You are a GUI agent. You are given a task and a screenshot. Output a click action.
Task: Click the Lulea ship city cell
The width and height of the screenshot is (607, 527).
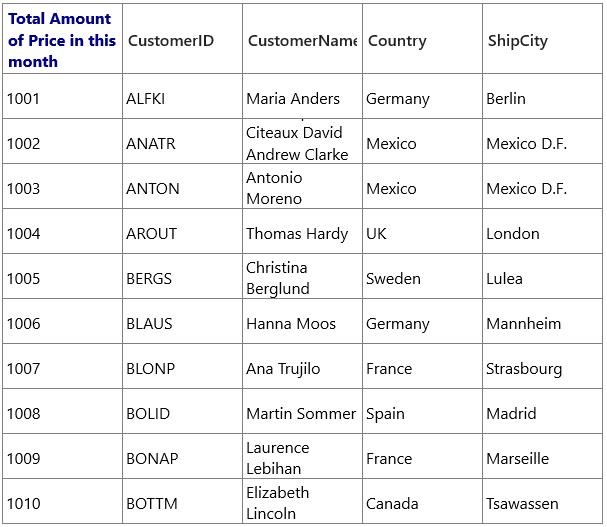pos(542,276)
